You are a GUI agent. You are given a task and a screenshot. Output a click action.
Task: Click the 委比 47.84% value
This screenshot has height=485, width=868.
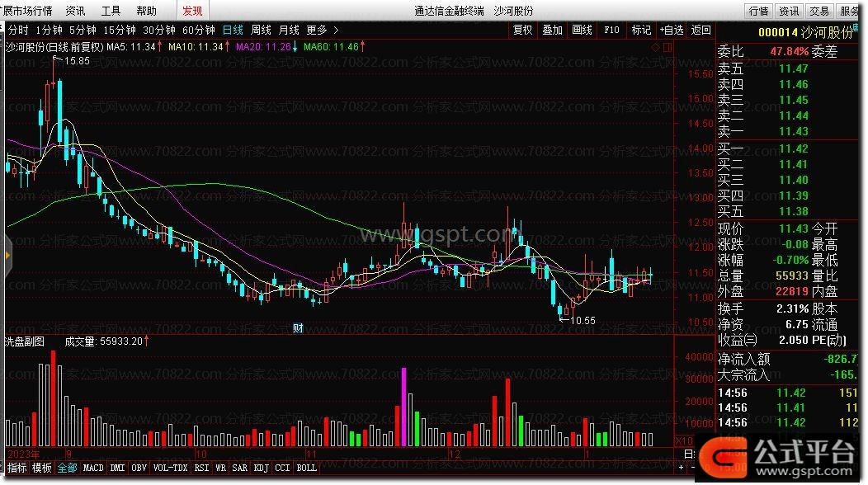click(790, 51)
